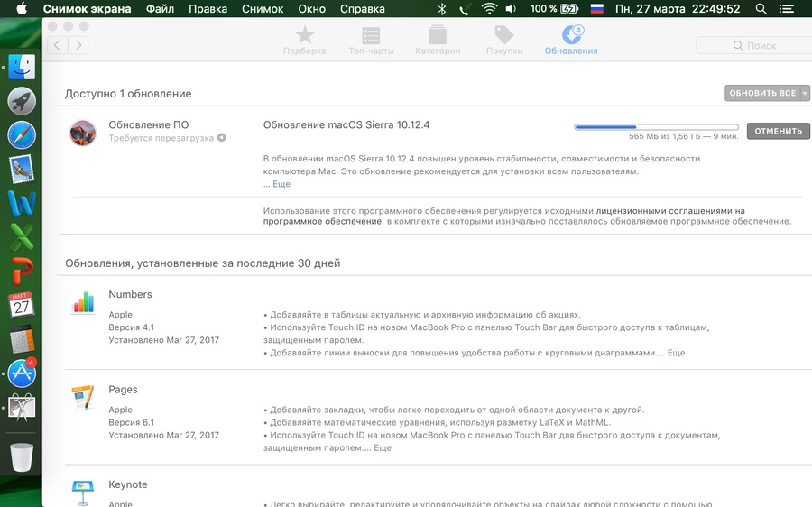Open Russian flag input source menu
This screenshot has height=507, width=812.
coord(597,9)
